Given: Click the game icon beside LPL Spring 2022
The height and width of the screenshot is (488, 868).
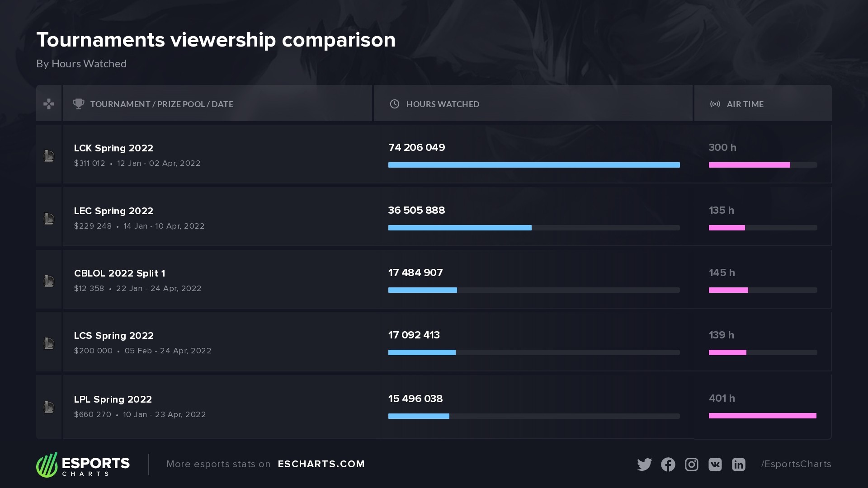Looking at the screenshot, I should [x=49, y=407].
